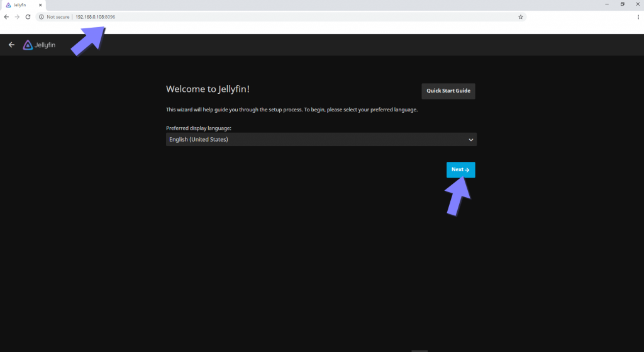Open the Preferred display language dropdown
The image size is (644, 352).
(x=321, y=139)
